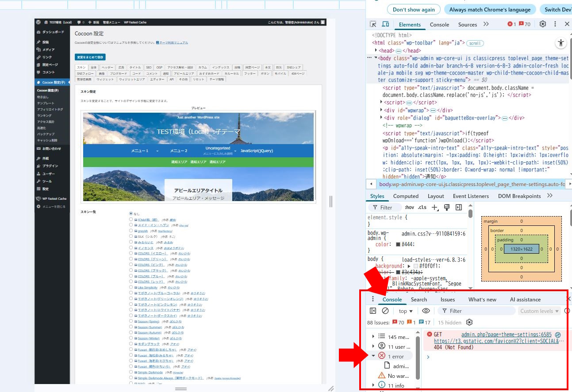572x392 pixels.
Task: Select the なし skin radio button
Action: (131, 213)
